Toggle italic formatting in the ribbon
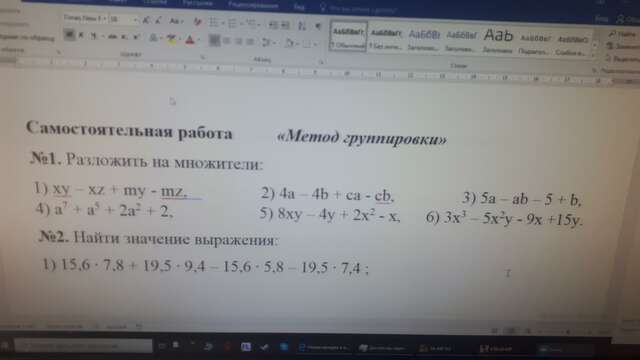The image size is (640, 360). pos(82,36)
